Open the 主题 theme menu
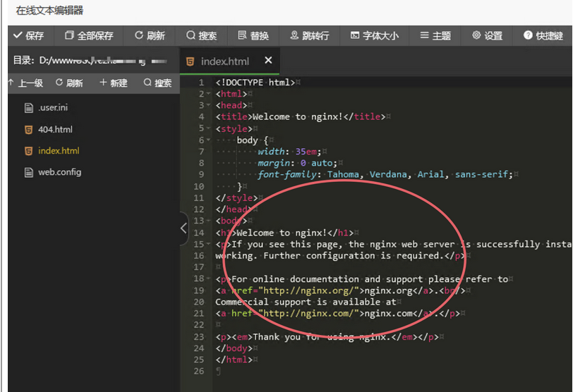The height and width of the screenshot is (392, 573). pos(435,36)
